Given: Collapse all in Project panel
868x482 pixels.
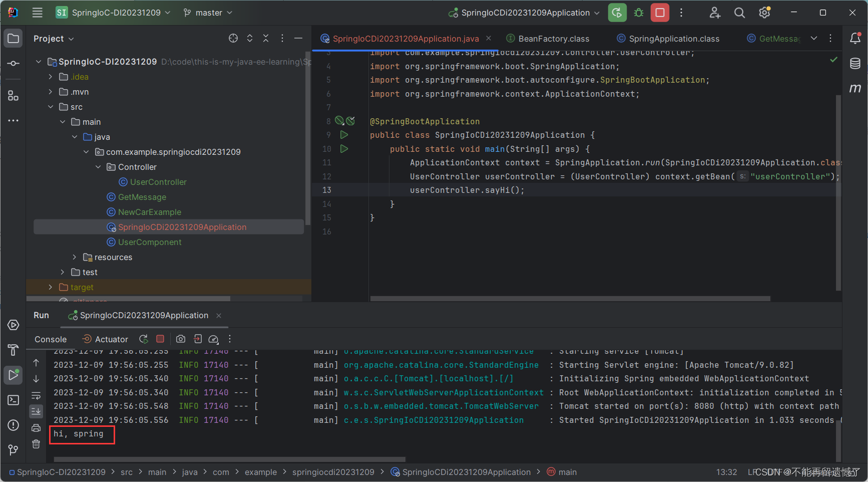Looking at the screenshot, I should click(266, 38).
